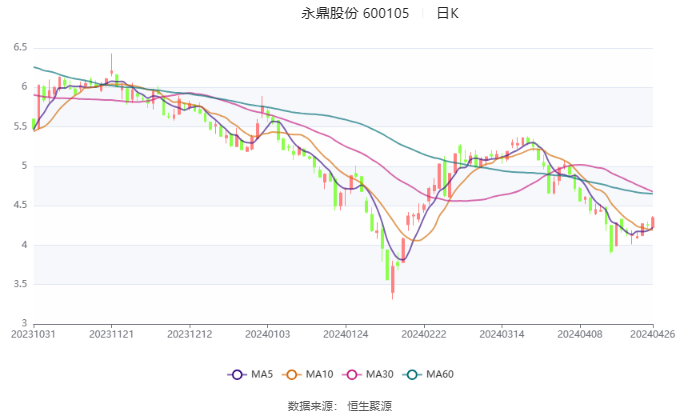Screen dimensions: 680x413
Task: Click the 3.5 value on the y-axis
Action: click(x=20, y=285)
